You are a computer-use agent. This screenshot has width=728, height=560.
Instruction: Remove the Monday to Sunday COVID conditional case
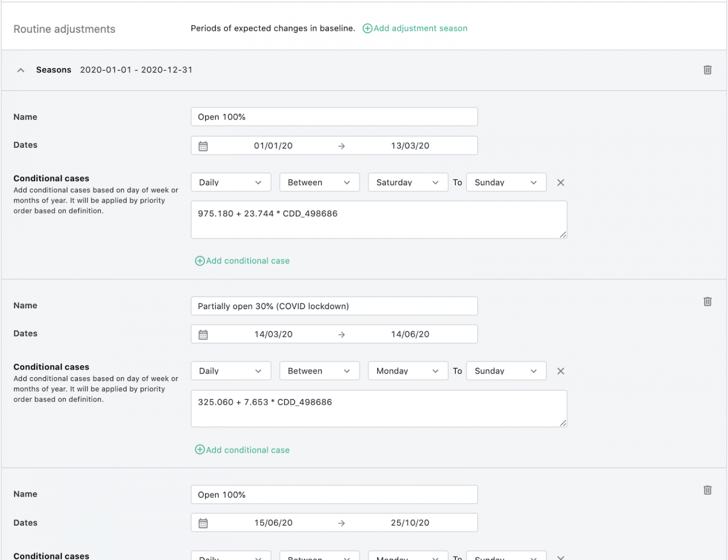click(x=560, y=371)
